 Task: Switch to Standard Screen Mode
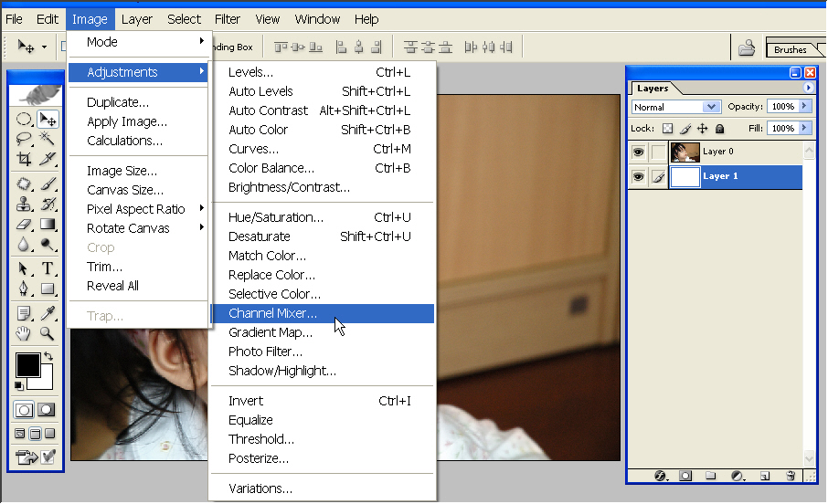click(x=20, y=434)
